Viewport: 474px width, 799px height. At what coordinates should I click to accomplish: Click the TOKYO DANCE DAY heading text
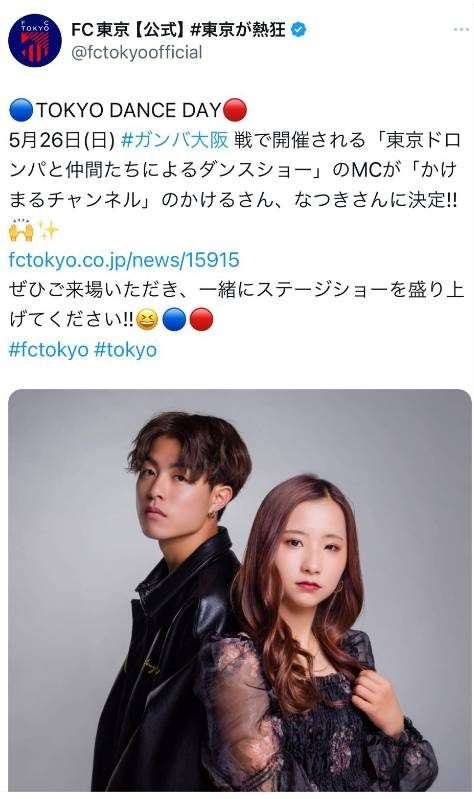point(128,110)
